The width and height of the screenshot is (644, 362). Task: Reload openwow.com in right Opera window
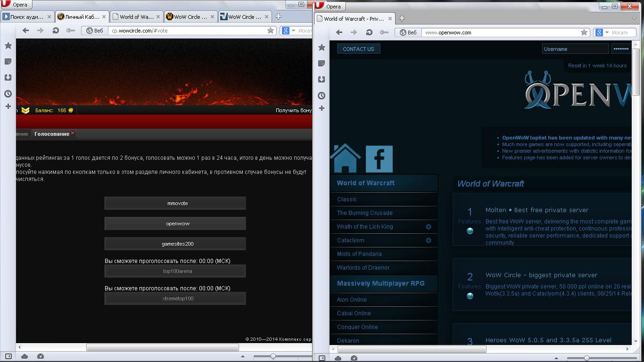click(369, 33)
